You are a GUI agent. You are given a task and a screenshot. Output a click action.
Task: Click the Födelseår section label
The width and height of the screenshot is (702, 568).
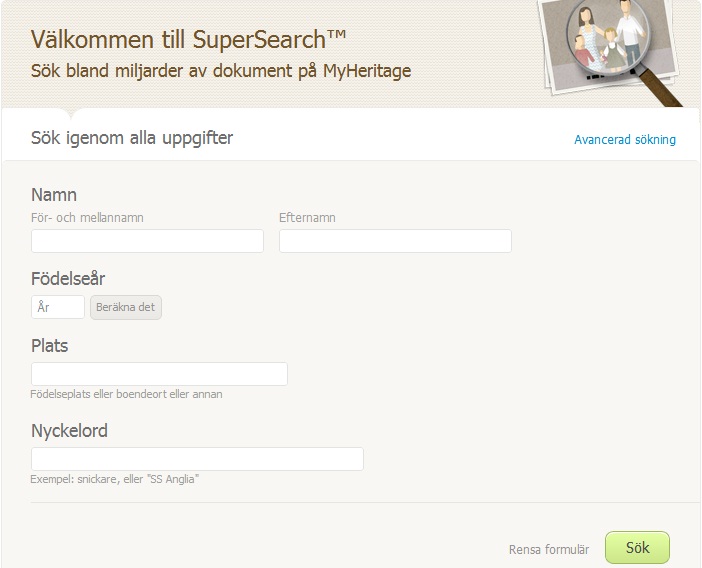click(68, 279)
